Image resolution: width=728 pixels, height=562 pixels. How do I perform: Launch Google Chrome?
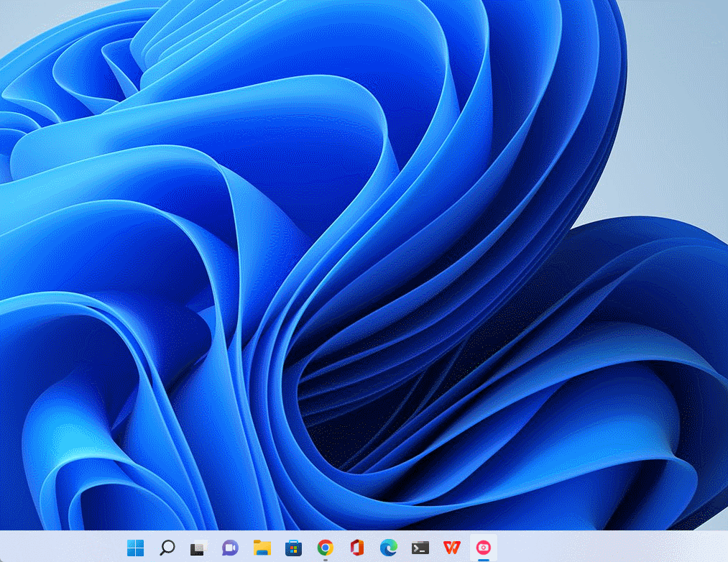pos(325,548)
